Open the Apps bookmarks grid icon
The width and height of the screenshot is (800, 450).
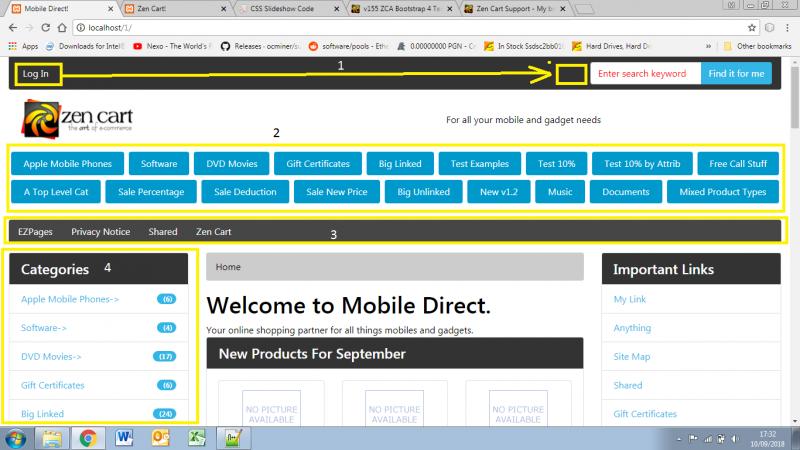pyautogui.click(x=13, y=46)
